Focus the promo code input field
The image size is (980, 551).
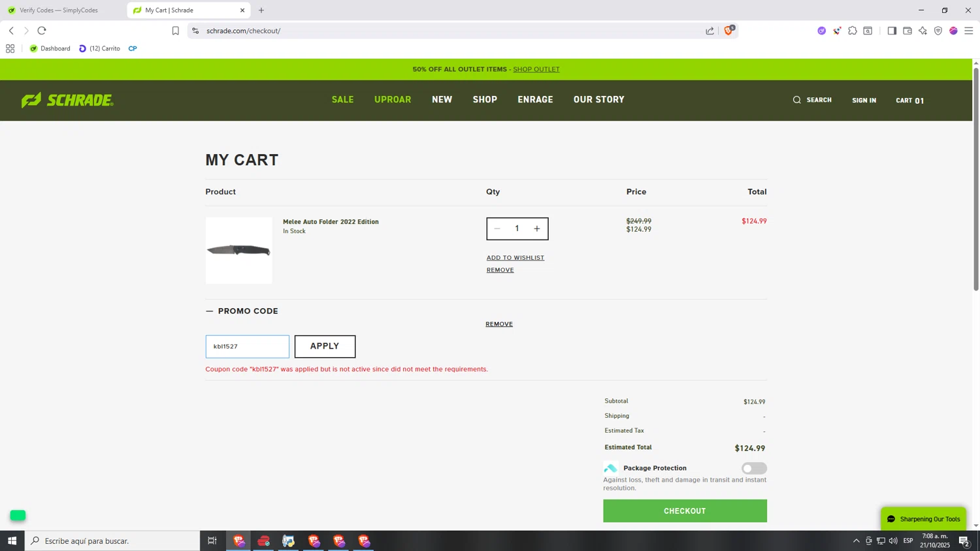(248, 347)
